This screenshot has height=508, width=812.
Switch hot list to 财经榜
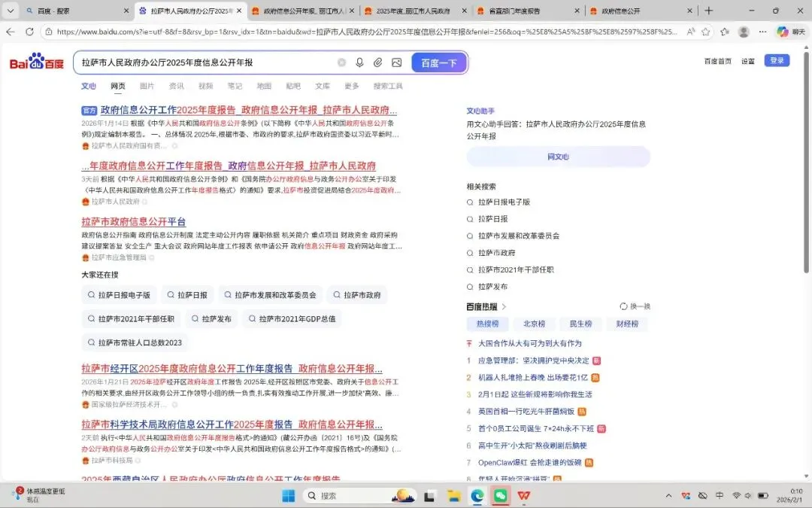click(x=627, y=324)
